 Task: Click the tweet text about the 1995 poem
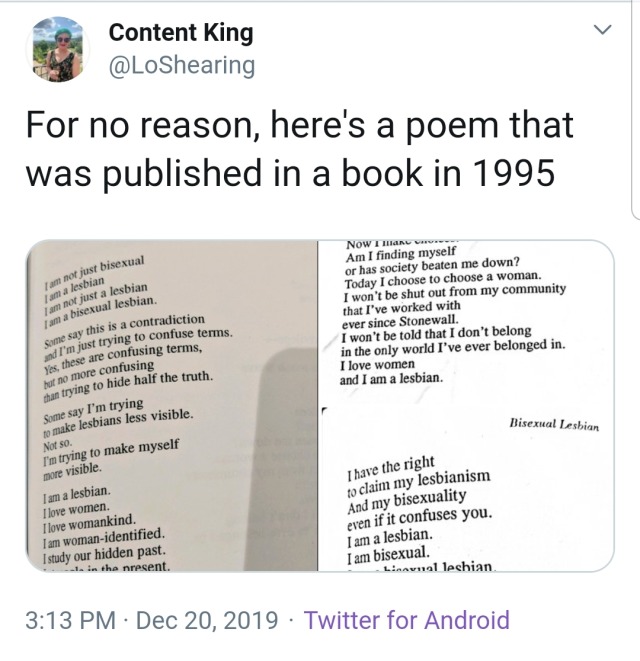coord(300,149)
